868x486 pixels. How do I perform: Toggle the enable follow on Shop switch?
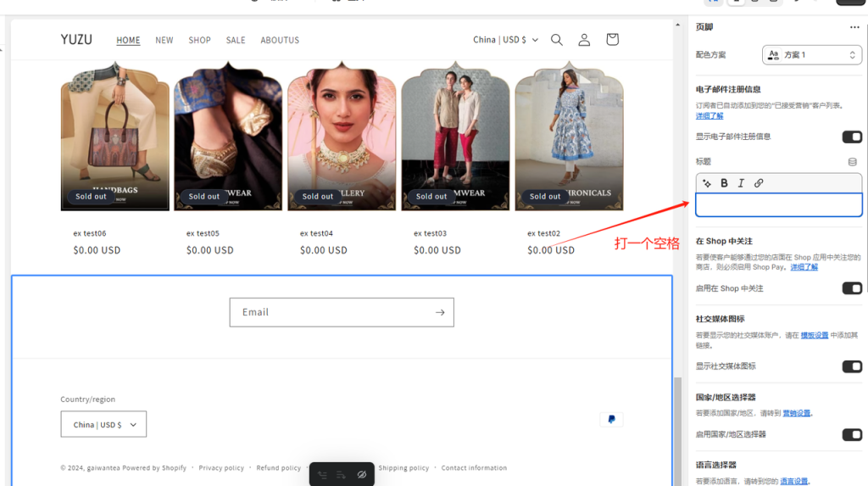tap(852, 288)
